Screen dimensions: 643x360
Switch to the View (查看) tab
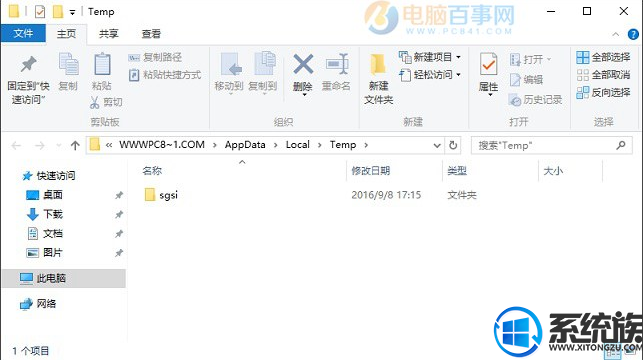[x=151, y=34]
